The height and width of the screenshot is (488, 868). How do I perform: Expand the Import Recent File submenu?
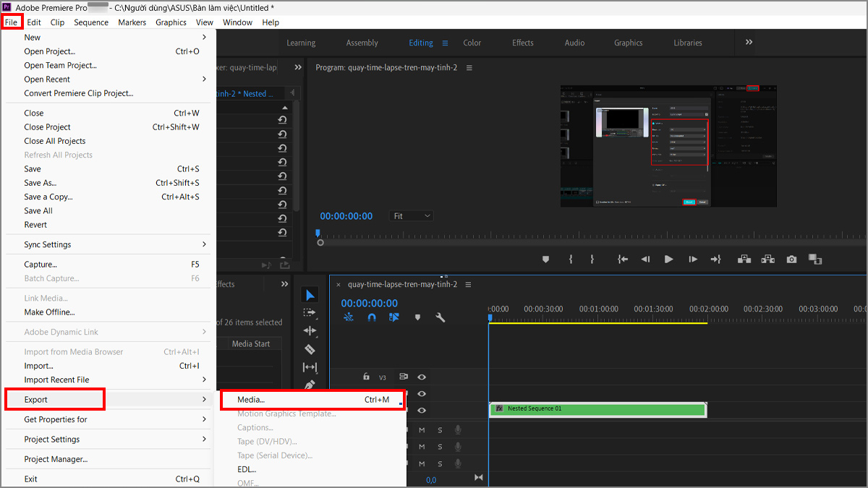(x=204, y=380)
